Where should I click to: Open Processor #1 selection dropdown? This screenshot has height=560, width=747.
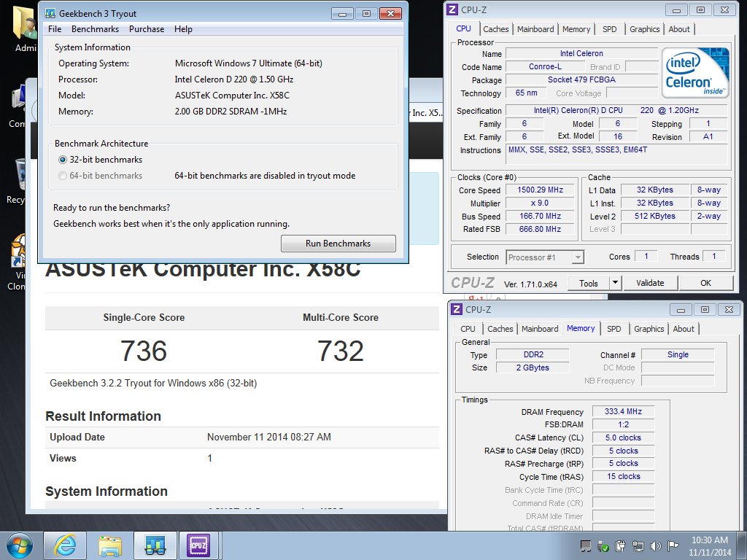[x=544, y=257]
